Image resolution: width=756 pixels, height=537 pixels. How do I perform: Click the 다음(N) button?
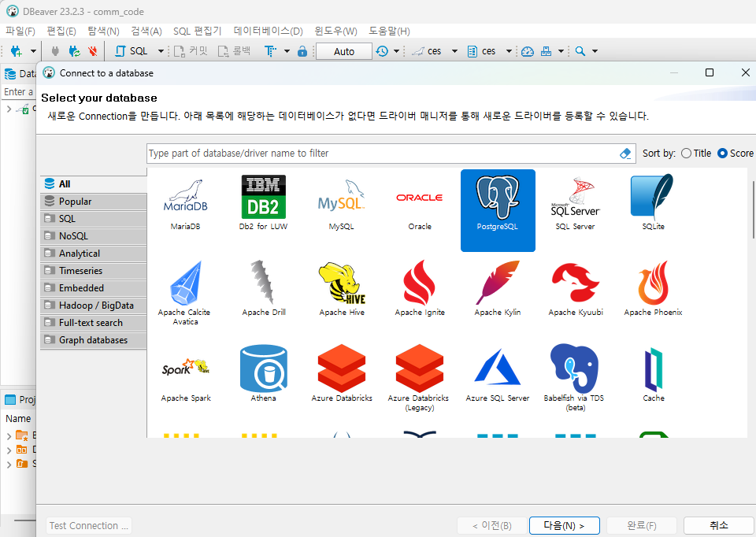(564, 525)
